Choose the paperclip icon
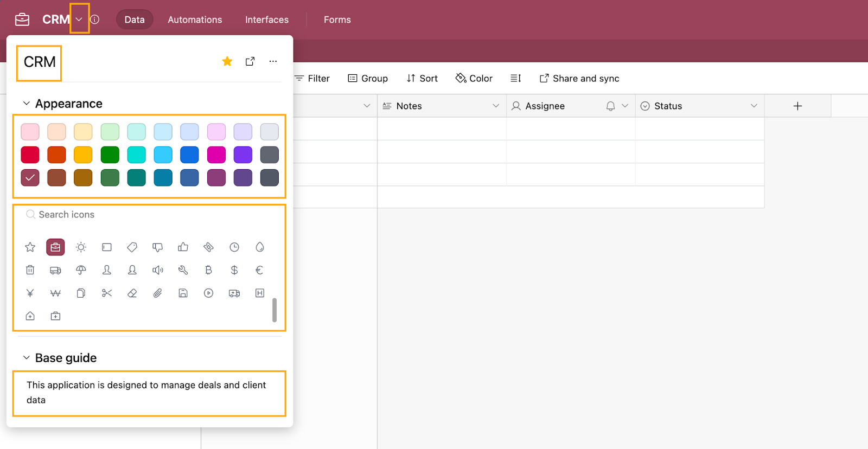 pos(157,293)
